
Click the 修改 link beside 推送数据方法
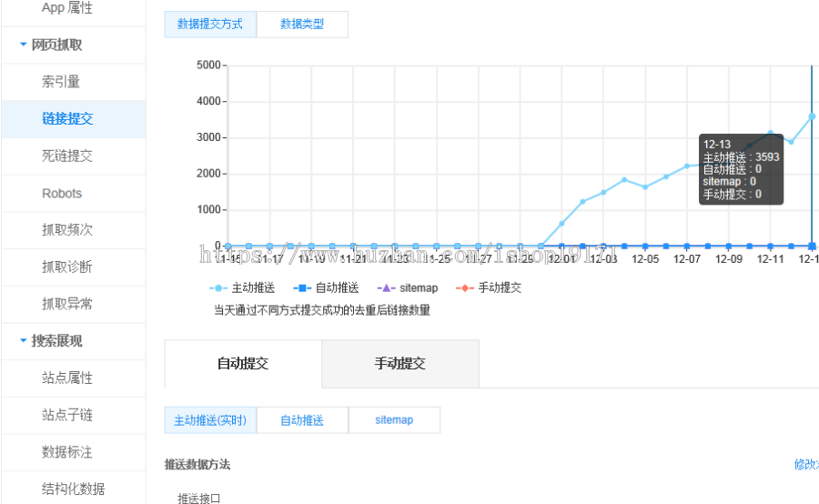[806, 464]
